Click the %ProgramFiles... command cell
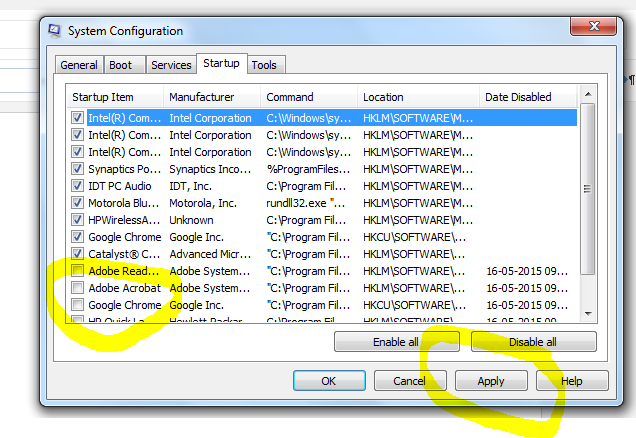This screenshot has height=438, width=636. pyautogui.click(x=308, y=169)
